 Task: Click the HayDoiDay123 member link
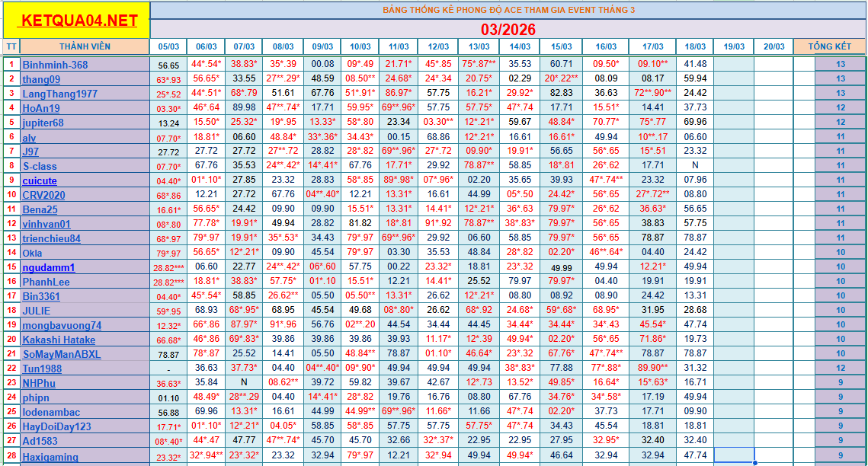tap(56, 426)
